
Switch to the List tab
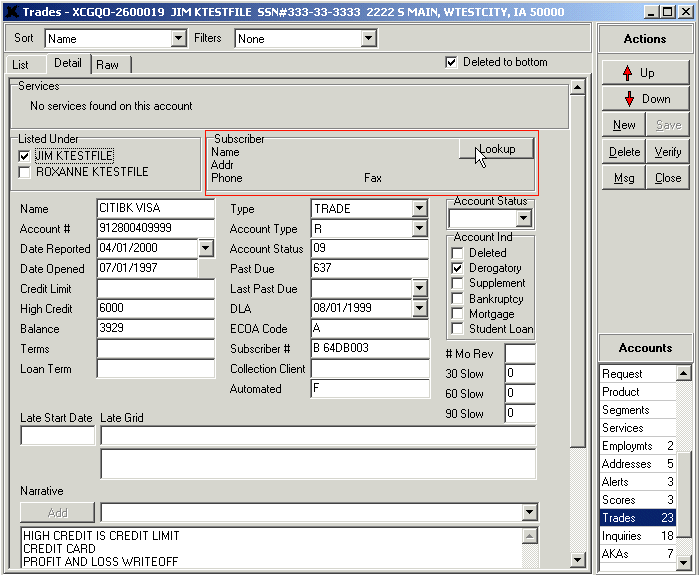pyautogui.click(x=21, y=65)
